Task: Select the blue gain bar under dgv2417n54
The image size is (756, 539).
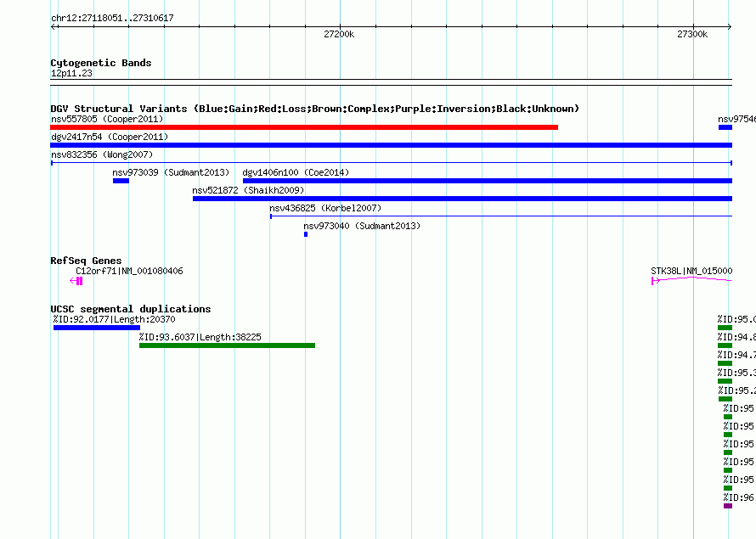Action: tap(391, 145)
